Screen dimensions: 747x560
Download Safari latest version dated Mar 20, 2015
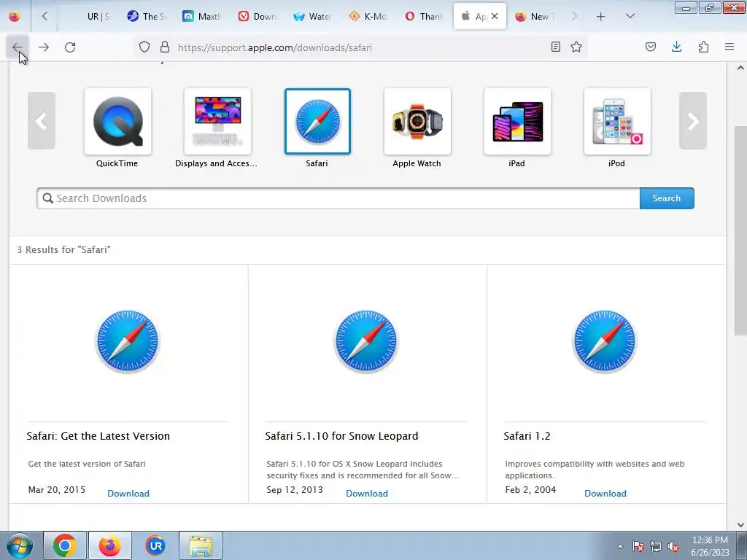click(x=128, y=494)
